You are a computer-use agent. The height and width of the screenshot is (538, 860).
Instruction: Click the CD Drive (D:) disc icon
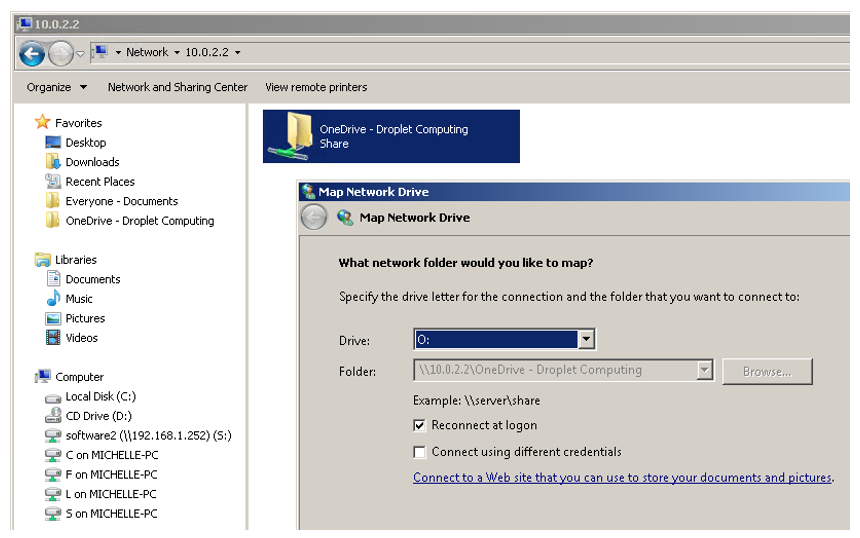pos(53,415)
